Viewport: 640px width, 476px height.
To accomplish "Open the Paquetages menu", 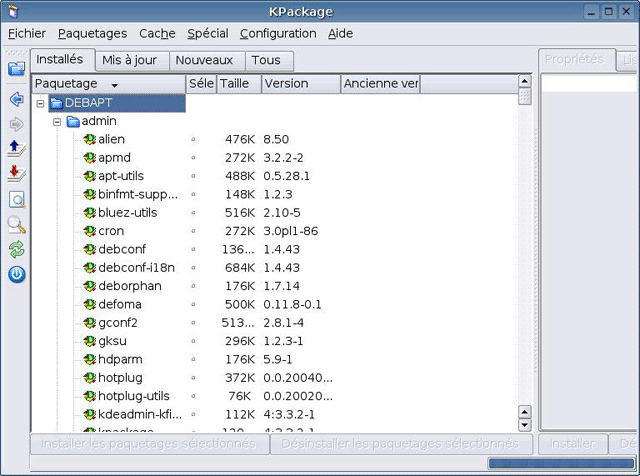I will [x=93, y=33].
